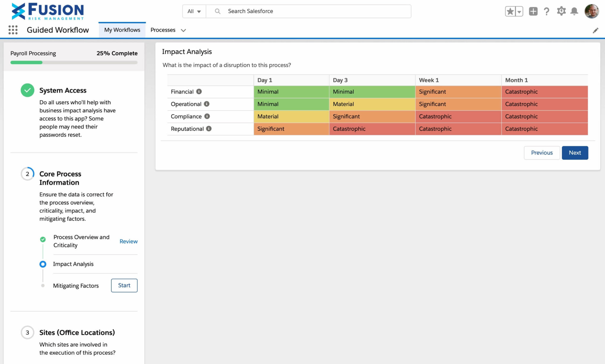Expand the Processes tab chevron
This screenshot has height=364, width=605.
coord(183,30)
